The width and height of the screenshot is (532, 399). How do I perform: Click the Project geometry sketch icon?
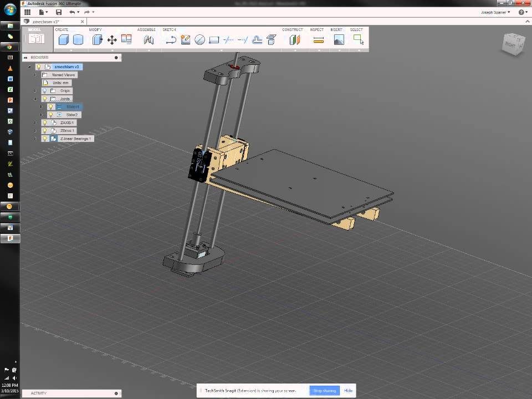tap(271, 40)
